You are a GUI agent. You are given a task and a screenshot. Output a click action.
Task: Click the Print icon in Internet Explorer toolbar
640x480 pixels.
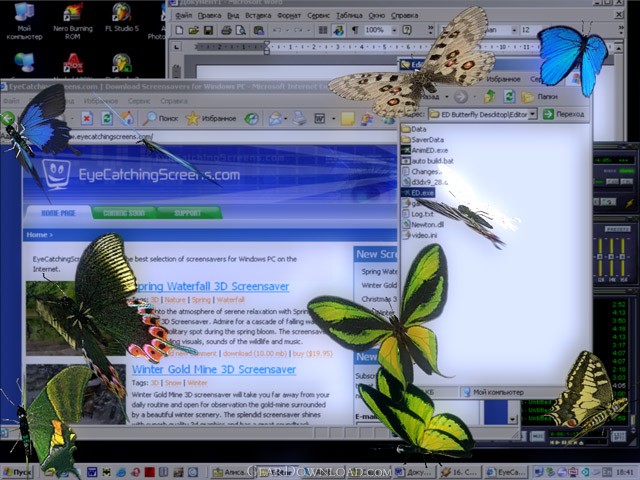pyautogui.click(x=300, y=119)
